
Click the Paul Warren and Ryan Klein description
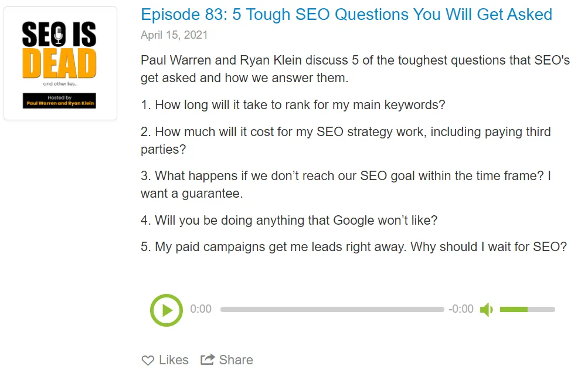pyautogui.click(x=355, y=69)
